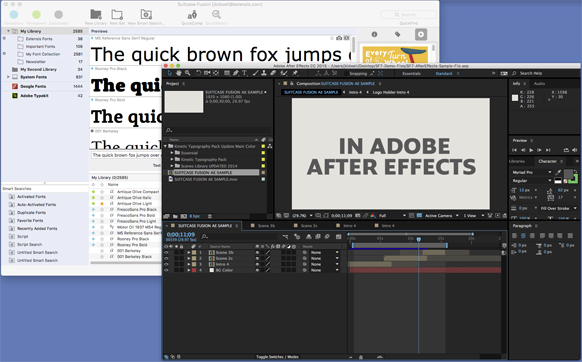Open the info panel icon in Suitcase Fusion
This screenshot has height=362, width=582.
click(374, 34)
